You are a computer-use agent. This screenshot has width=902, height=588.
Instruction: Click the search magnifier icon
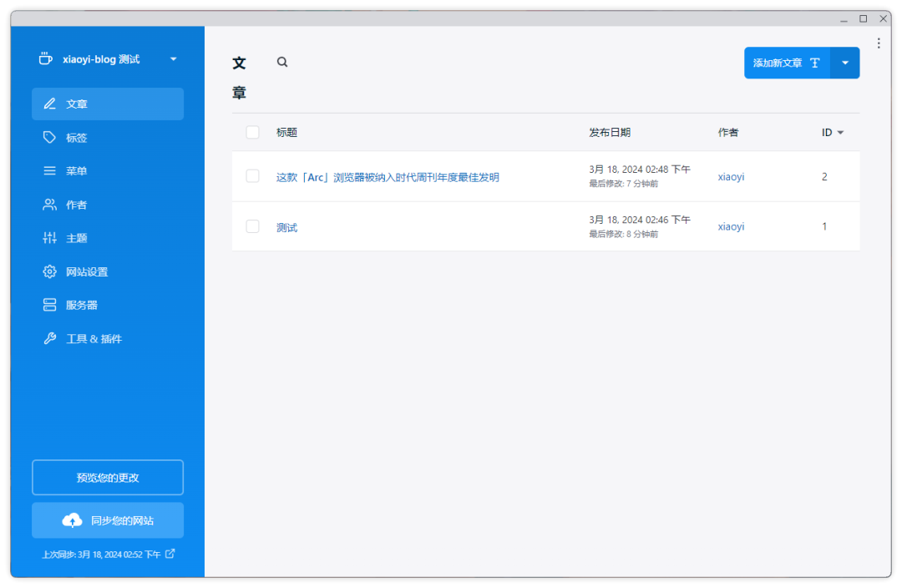coord(281,62)
